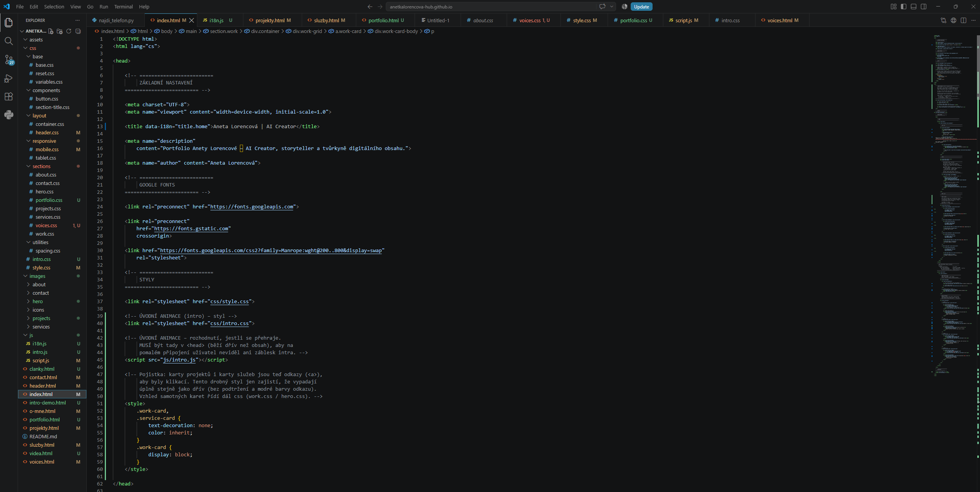The width and height of the screenshot is (980, 492).
Task: Collapse the sections folder
Action: 52,166
